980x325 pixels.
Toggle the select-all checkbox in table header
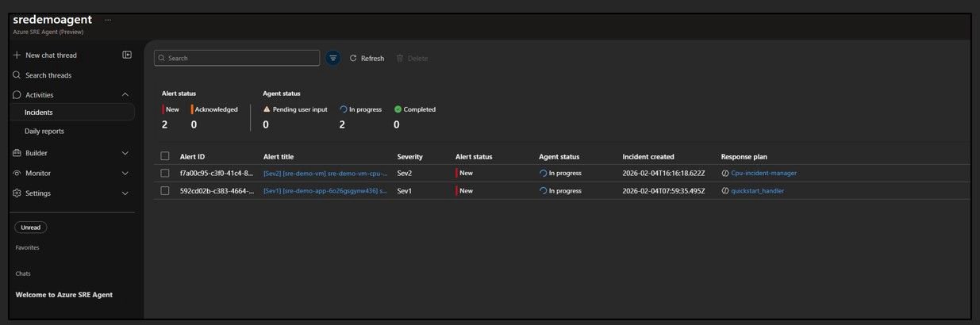(165, 156)
